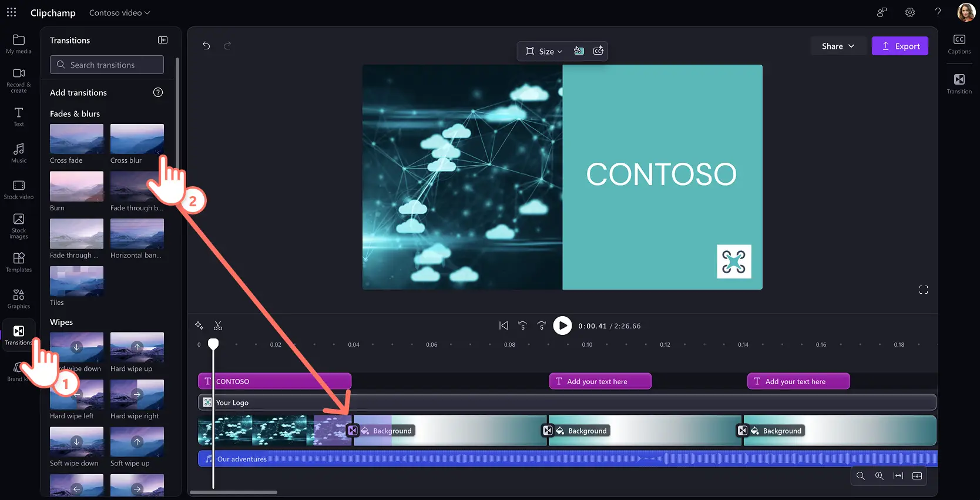
Task: Select the Hard wipe up transition
Action: pyautogui.click(x=137, y=347)
